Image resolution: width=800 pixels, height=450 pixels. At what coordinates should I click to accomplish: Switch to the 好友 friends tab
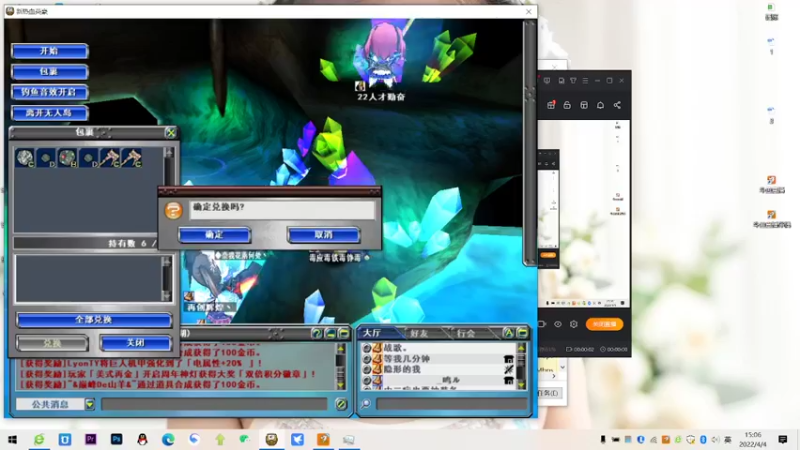point(419,333)
